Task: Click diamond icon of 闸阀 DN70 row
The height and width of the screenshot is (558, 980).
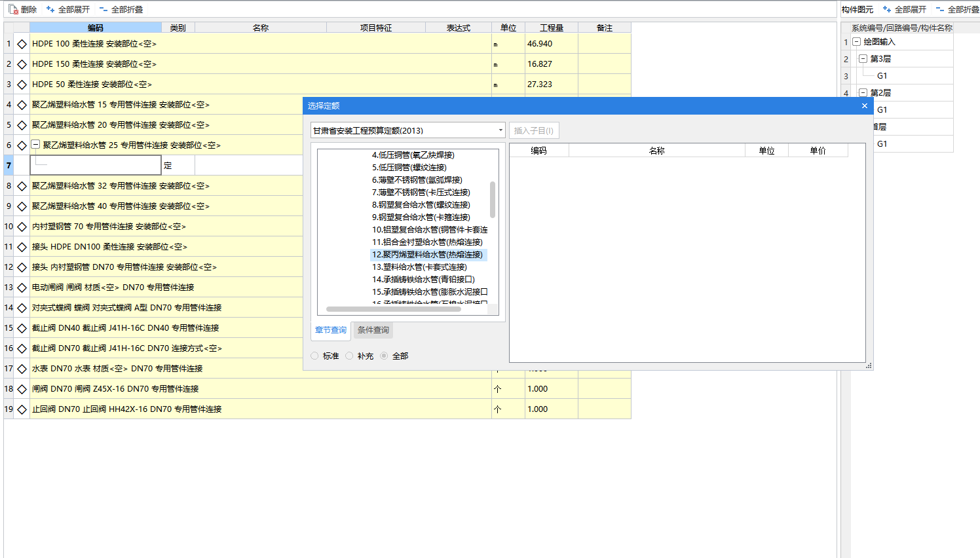Action: click(22, 389)
